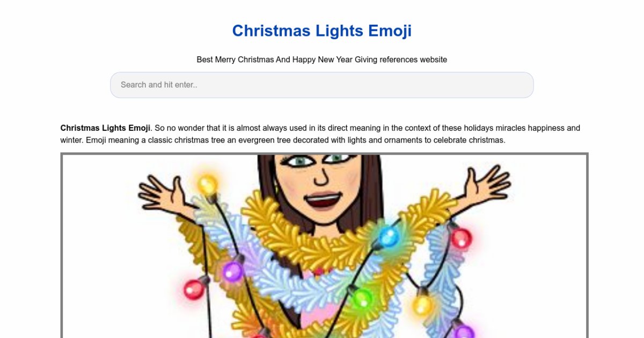Click the purple bulb at the bottom right
The height and width of the screenshot is (338, 644).
464,332
